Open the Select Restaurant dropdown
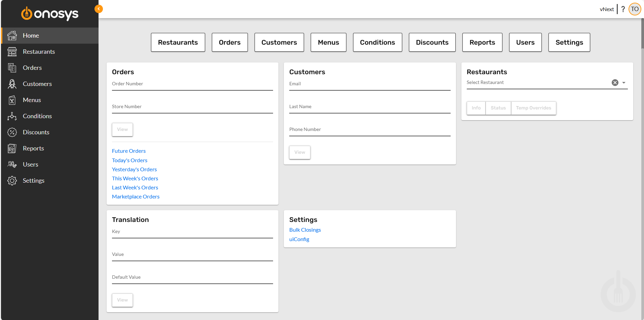This screenshot has width=644, height=320. pyautogui.click(x=624, y=82)
